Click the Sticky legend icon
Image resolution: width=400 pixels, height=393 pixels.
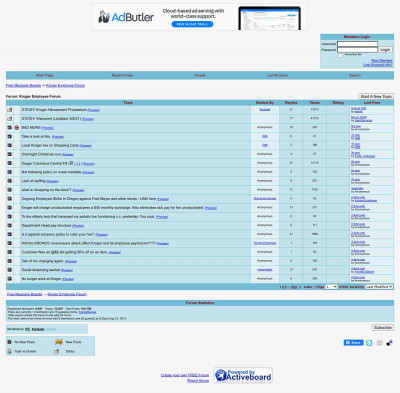(57, 351)
